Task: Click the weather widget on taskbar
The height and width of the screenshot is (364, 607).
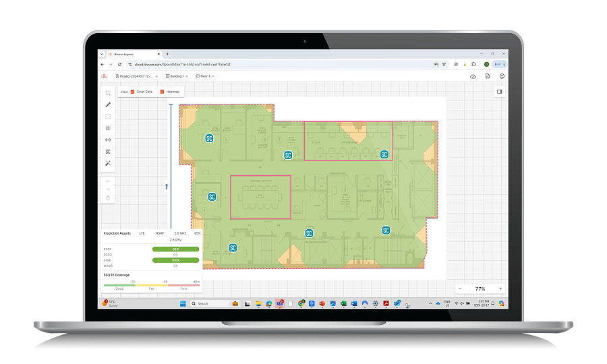Action: coord(109,303)
